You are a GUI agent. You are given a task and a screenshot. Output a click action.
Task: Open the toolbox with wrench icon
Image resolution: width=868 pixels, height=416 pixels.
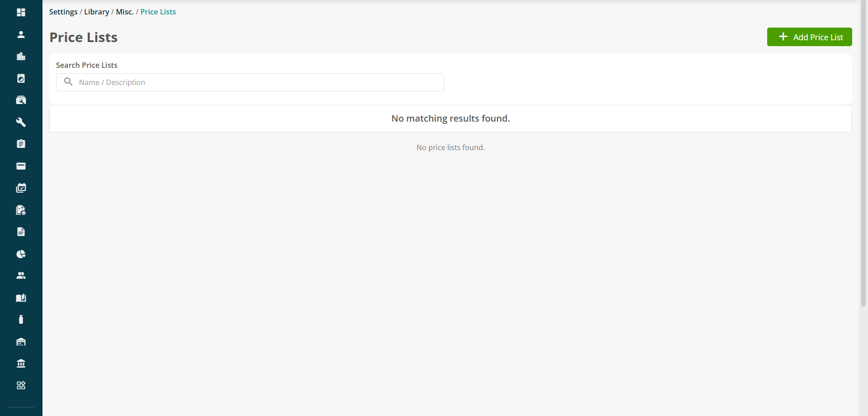[21, 100]
